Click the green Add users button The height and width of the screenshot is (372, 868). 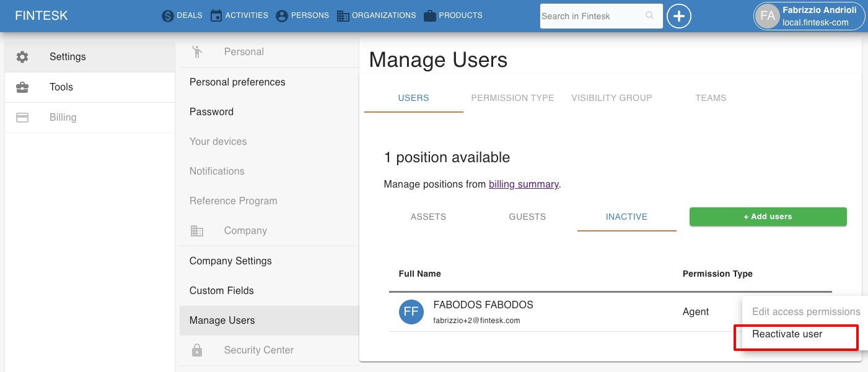768,217
